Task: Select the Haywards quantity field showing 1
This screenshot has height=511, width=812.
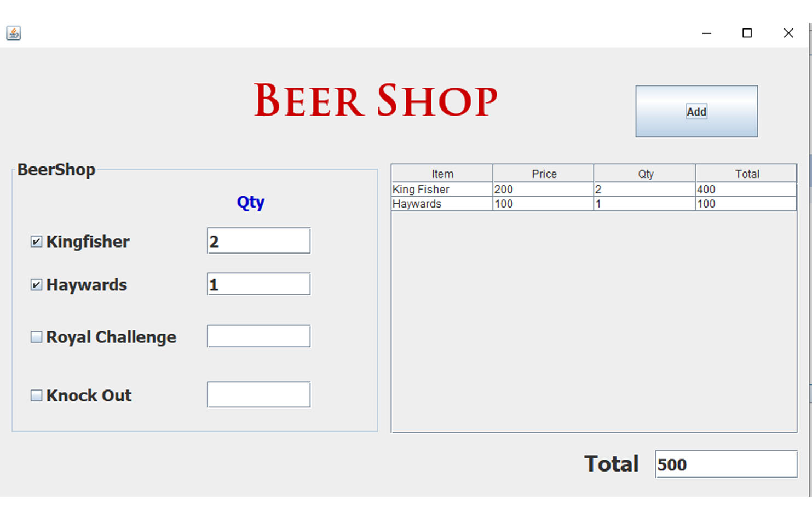Action: coord(258,284)
